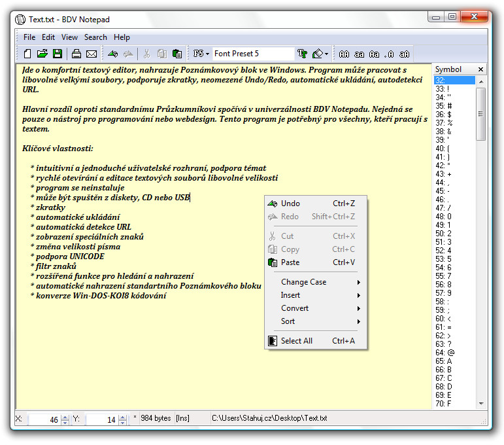Click the text line '* podpora UNICODE'
Screen dimensions: 504x445
pyautogui.click(x=67, y=257)
